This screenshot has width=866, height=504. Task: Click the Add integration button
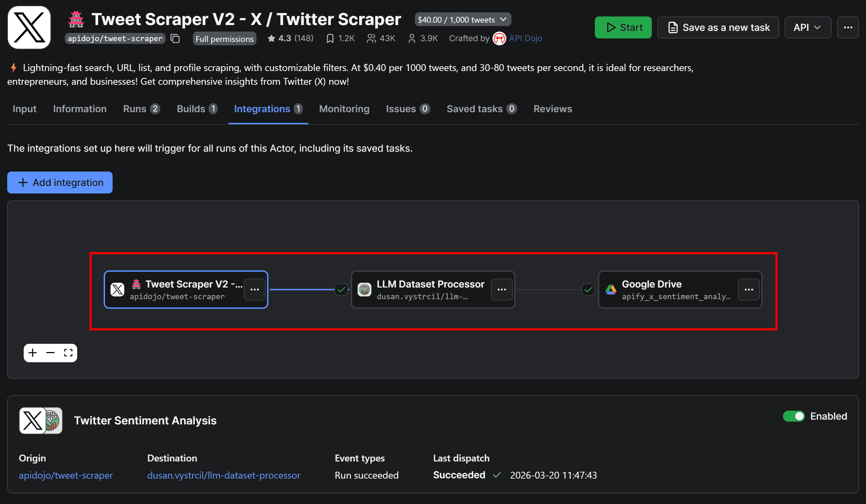tap(60, 183)
